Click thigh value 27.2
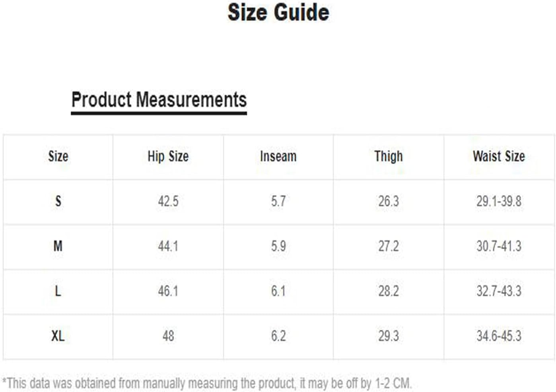This screenshot has width=556, height=392. click(389, 246)
